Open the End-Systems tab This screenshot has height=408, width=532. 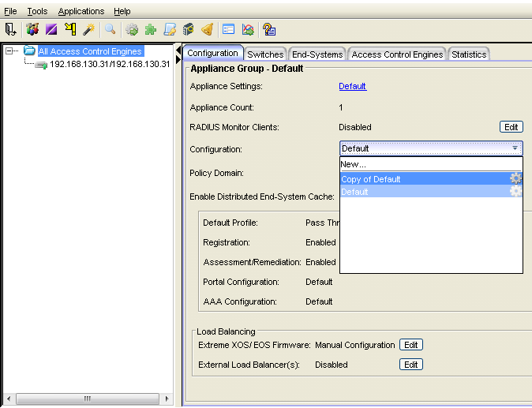tap(317, 54)
